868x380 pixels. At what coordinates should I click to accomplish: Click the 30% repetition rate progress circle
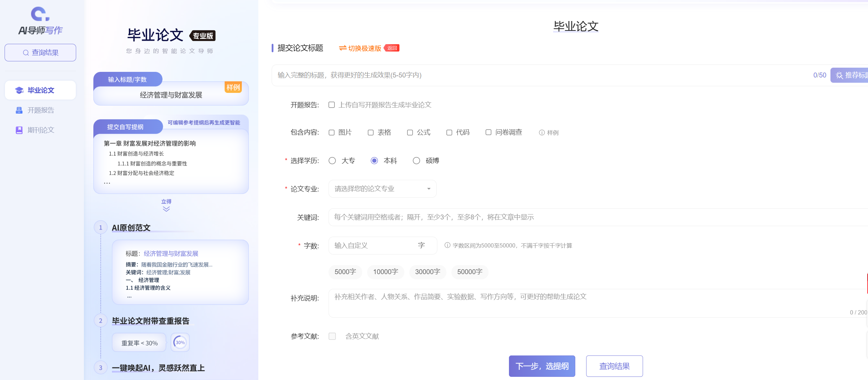coord(180,342)
